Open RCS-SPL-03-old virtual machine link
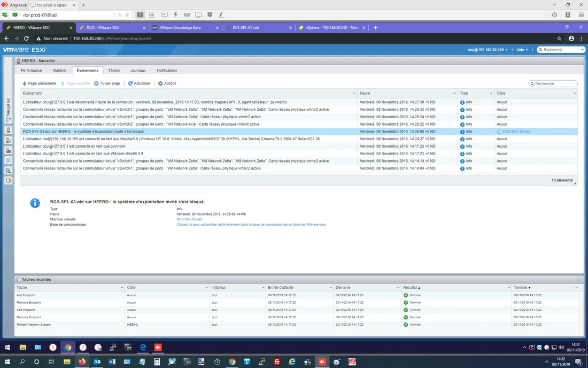Viewport: 588px width, 368px height. 189,219
